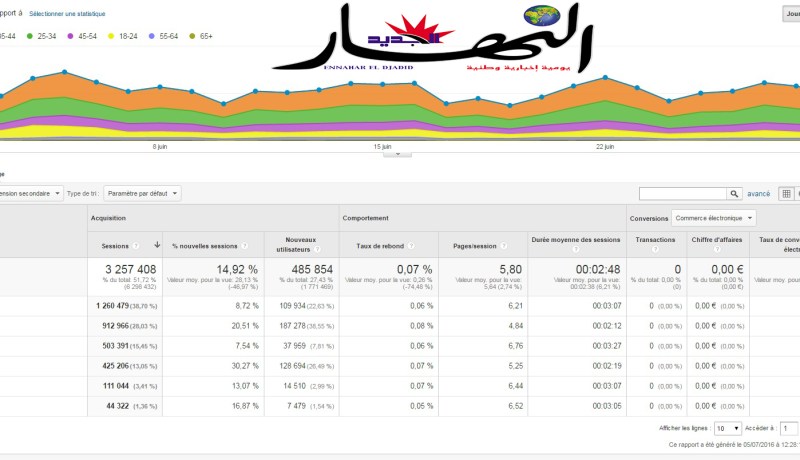The height and width of the screenshot is (460, 800).
Task: Toggle the 45-54 purple legend series
Action: [x=82, y=36]
